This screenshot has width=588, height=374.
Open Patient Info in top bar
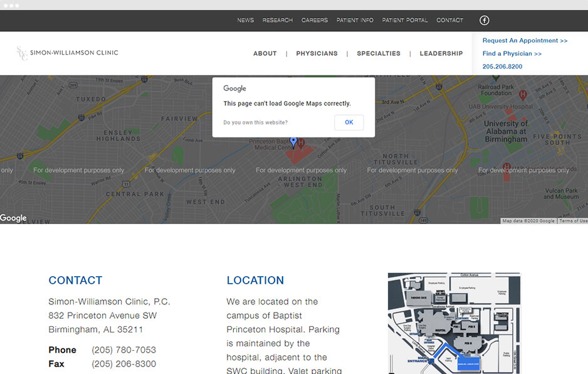(x=355, y=20)
